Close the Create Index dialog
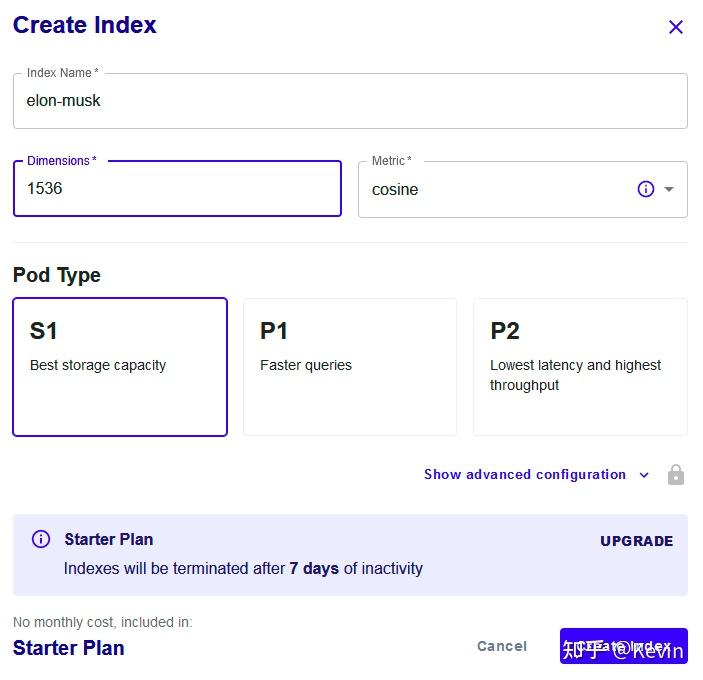This screenshot has height=680, width=703. (x=676, y=27)
